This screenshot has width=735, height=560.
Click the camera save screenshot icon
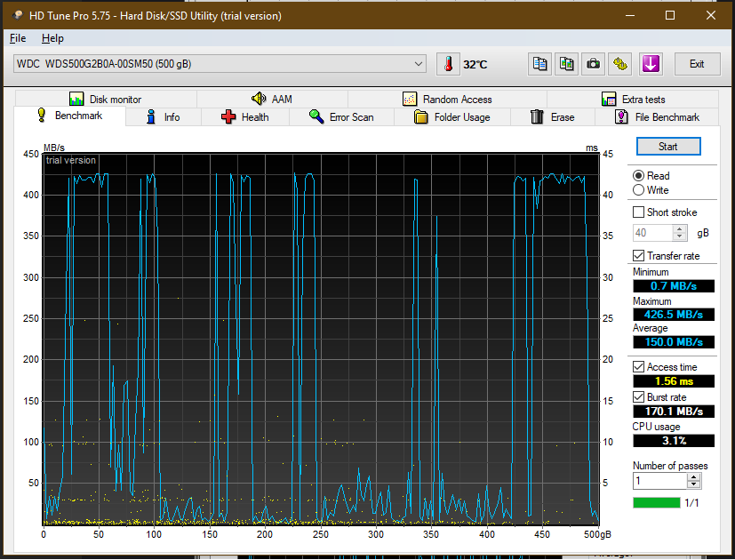593,64
